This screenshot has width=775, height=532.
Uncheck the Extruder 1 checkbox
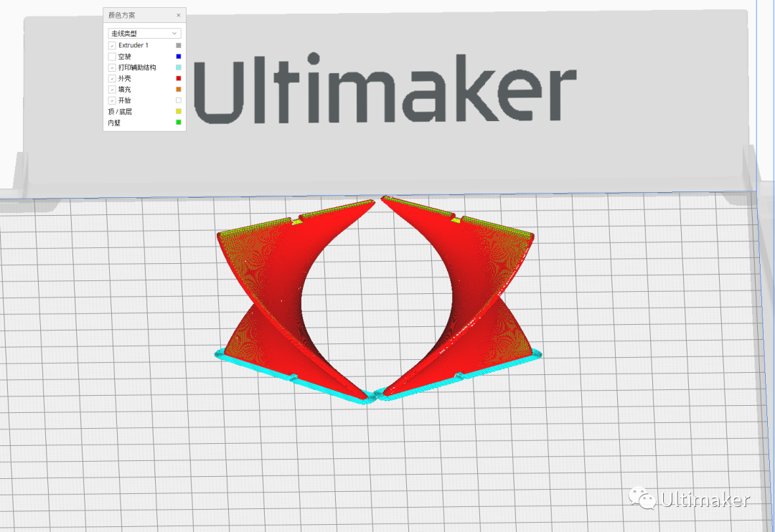coord(112,45)
